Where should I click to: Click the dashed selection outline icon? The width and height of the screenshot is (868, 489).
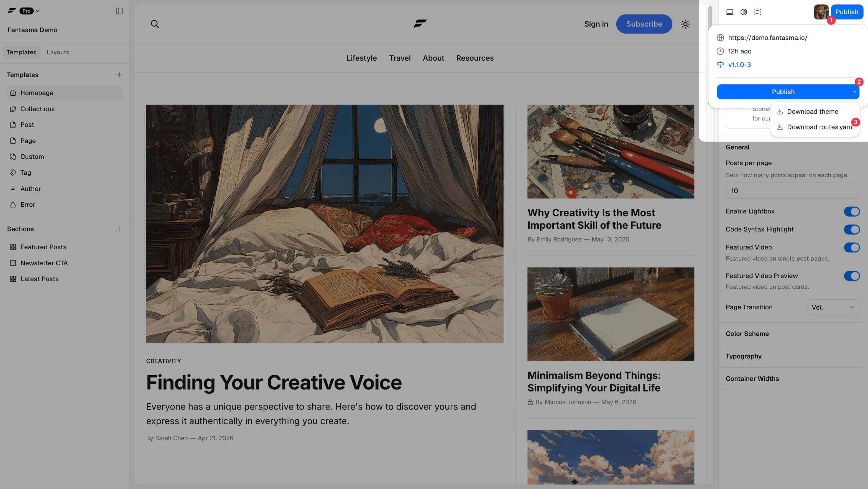pyautogui.click(x=757, y=12)
